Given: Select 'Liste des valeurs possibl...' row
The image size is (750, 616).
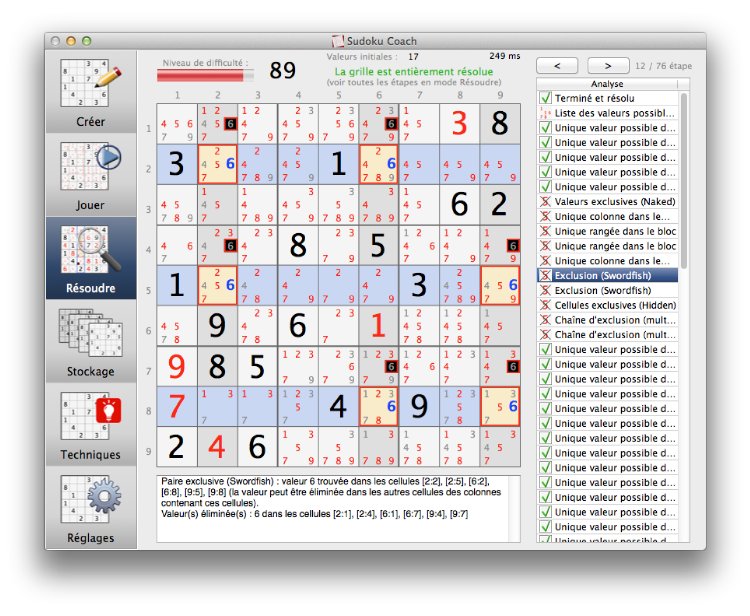Looking at the screenshot, I should pos(607,113).
